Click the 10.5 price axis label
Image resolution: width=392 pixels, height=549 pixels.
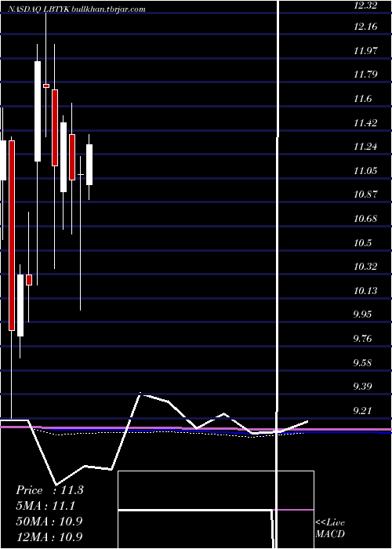click(x=362, y=242)
